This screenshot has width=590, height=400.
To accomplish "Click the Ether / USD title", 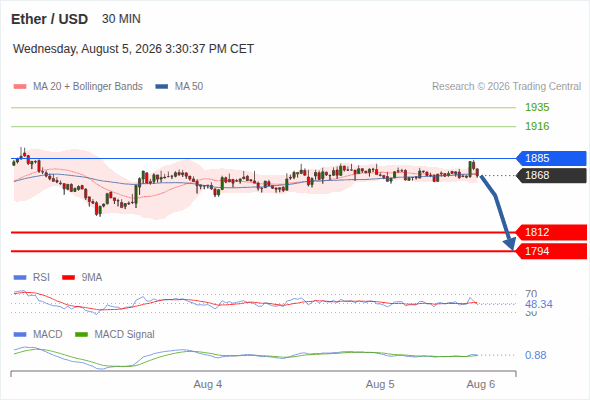I will click(x=49, y=19).
